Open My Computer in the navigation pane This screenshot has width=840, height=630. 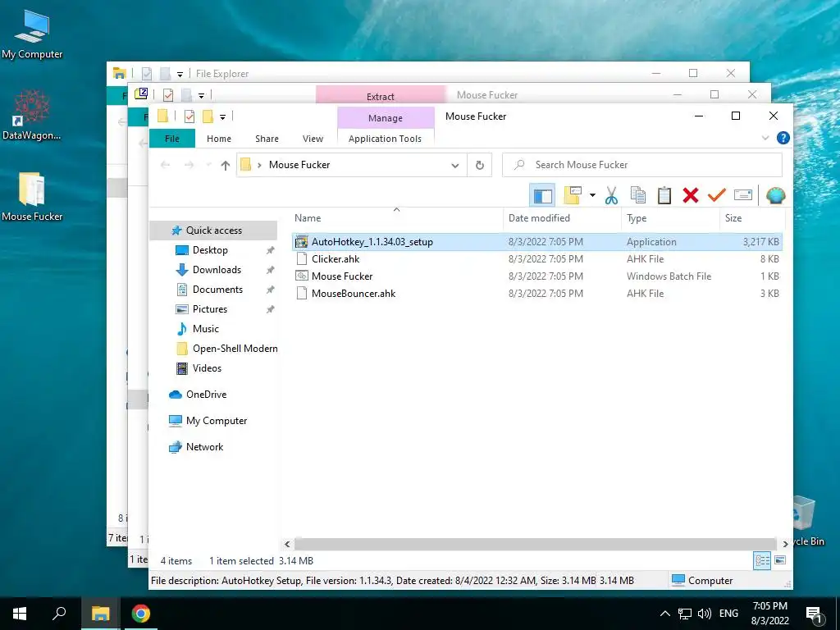(x=217, y=421)
